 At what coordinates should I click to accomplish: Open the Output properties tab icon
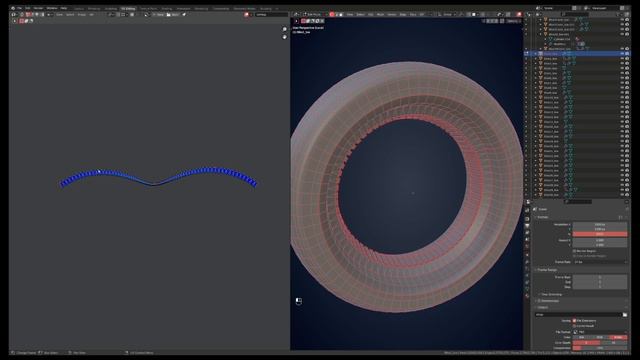pyautogui.click(x=527, y=225)
